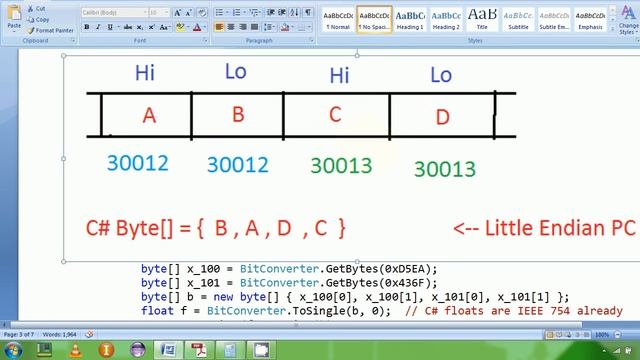
Task: Open the Change Styles menu
Action: [x=629, y=20]
